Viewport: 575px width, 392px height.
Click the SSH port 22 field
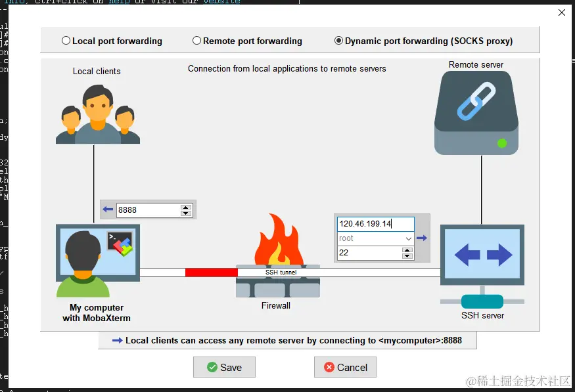[369, 253]
